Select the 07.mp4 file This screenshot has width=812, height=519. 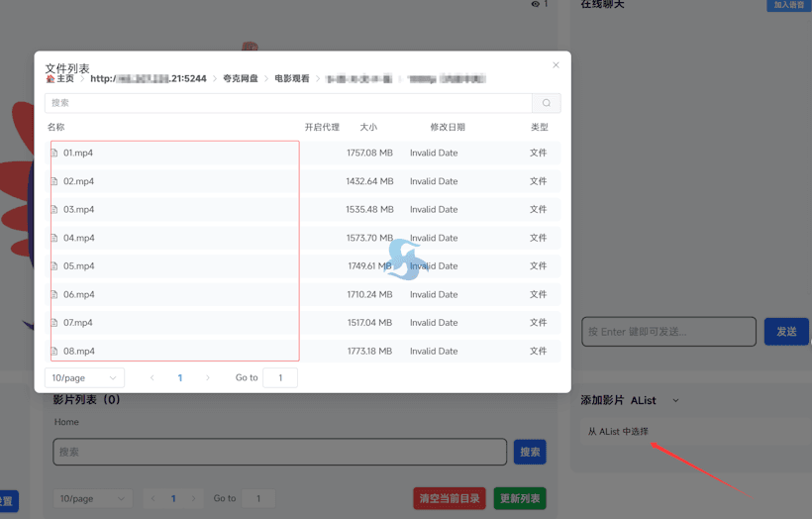[78, 323]
